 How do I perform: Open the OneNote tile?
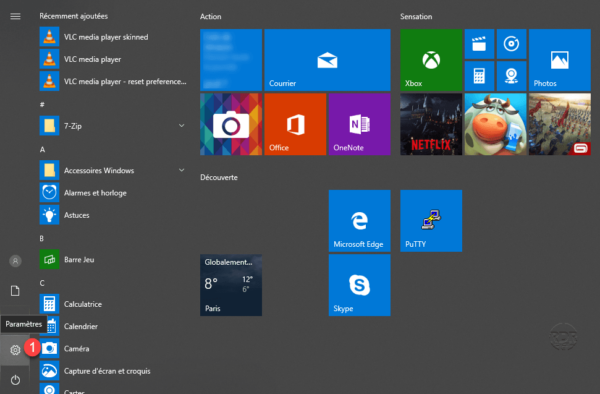[x=359, y=124]
